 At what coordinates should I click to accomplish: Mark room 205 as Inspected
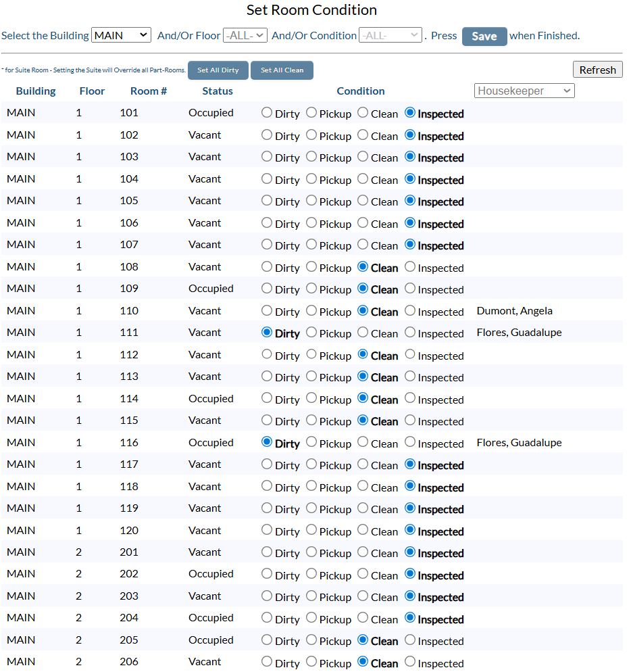coord(410,640)
